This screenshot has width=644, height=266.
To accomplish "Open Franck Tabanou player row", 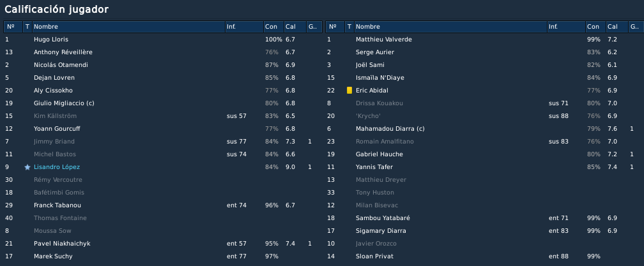I will click(x=163, y=205).
